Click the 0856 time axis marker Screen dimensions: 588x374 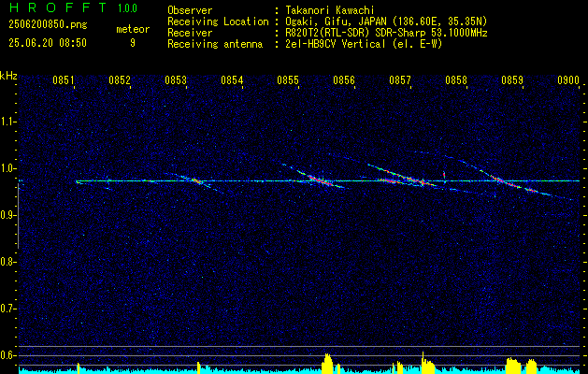pyautogui.click(x=344, y=80)
